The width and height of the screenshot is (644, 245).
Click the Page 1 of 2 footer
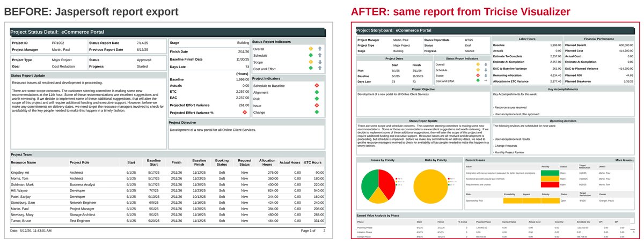point(313,231)
